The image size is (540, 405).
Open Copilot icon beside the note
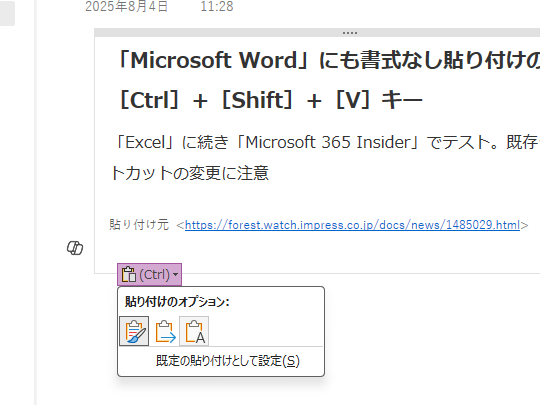tap(75, 248)
